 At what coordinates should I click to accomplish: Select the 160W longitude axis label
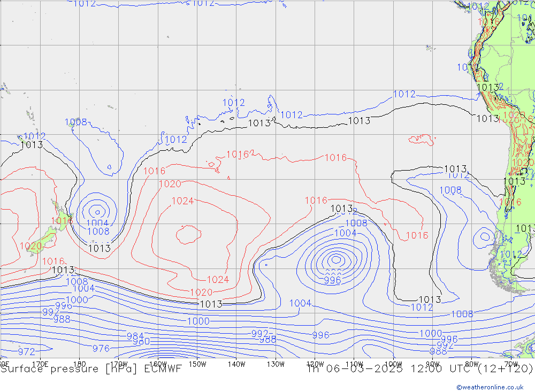click(158, 364)
